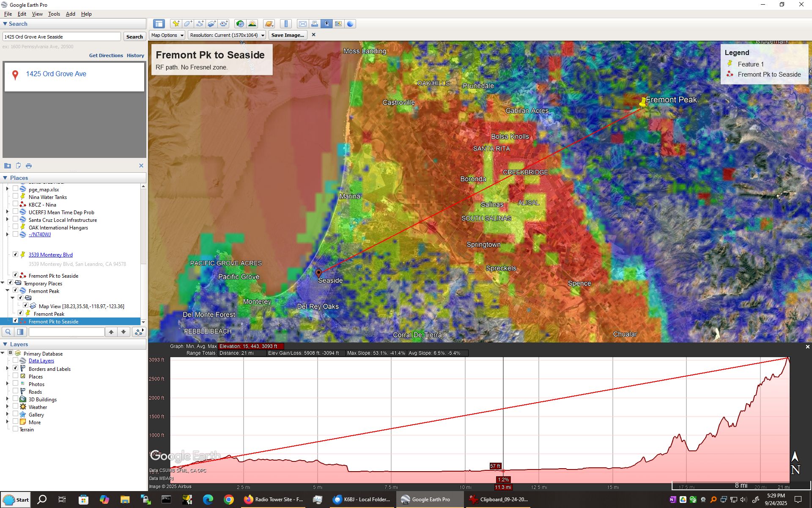812x508 pixels.
Task: Open the Map Options dropdown
Action: (x=167, y=35)
